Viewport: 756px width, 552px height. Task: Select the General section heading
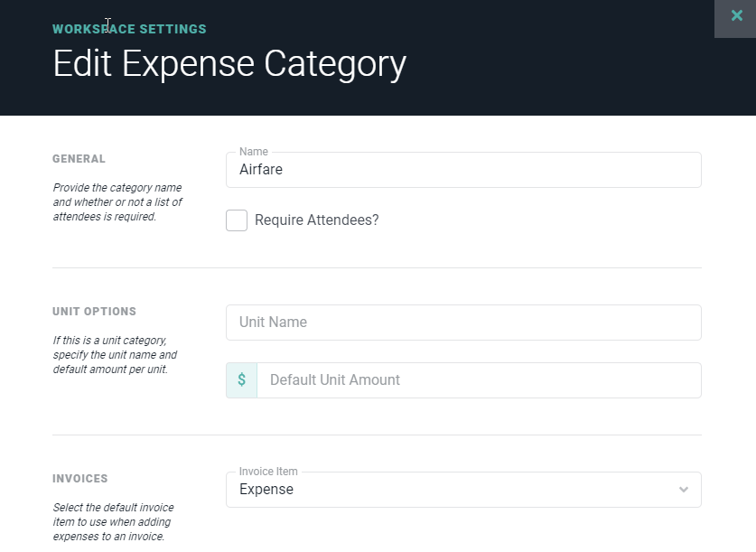tap(79, 159)
